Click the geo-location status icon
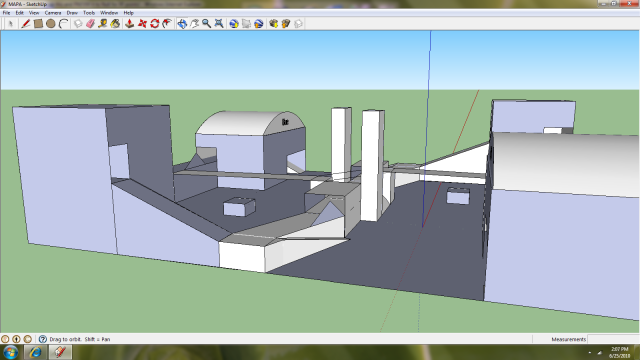 coord(5,339)
